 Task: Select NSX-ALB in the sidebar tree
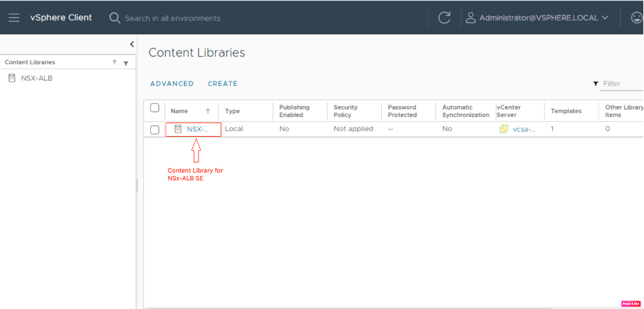click(x=36, y=78)
